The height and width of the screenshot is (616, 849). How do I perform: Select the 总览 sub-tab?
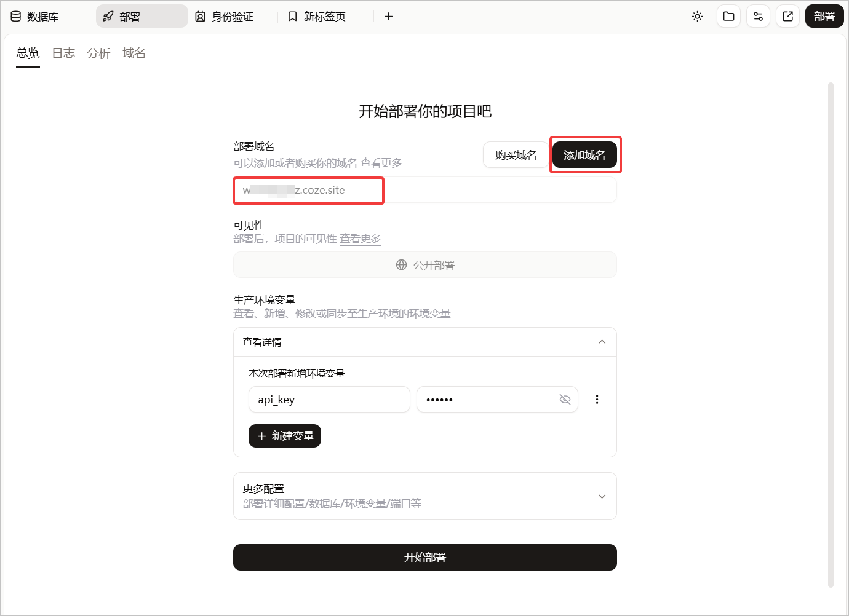click(x=28, y=53)
